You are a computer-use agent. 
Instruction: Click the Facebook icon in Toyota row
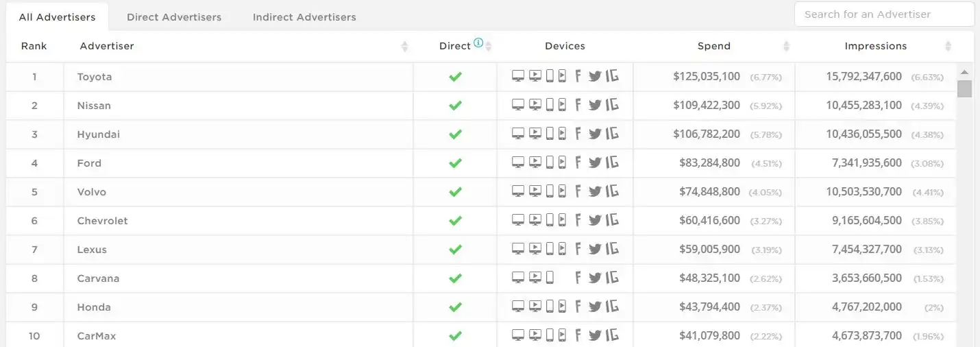click(578, 76)
